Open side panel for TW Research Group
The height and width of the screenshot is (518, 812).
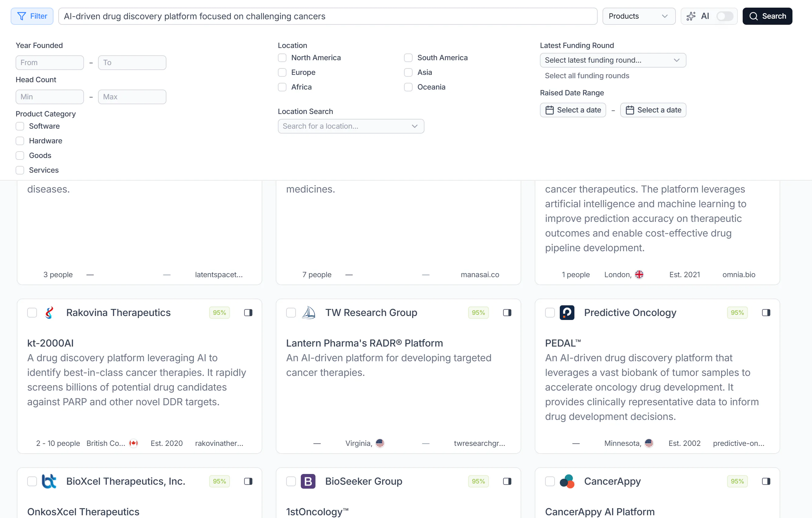[x=507, y=313]
